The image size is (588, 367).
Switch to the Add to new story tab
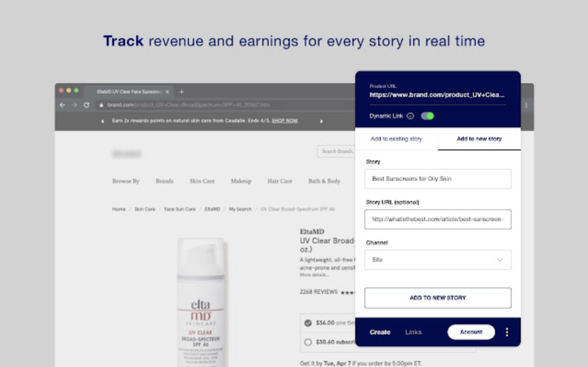[479, 139]
